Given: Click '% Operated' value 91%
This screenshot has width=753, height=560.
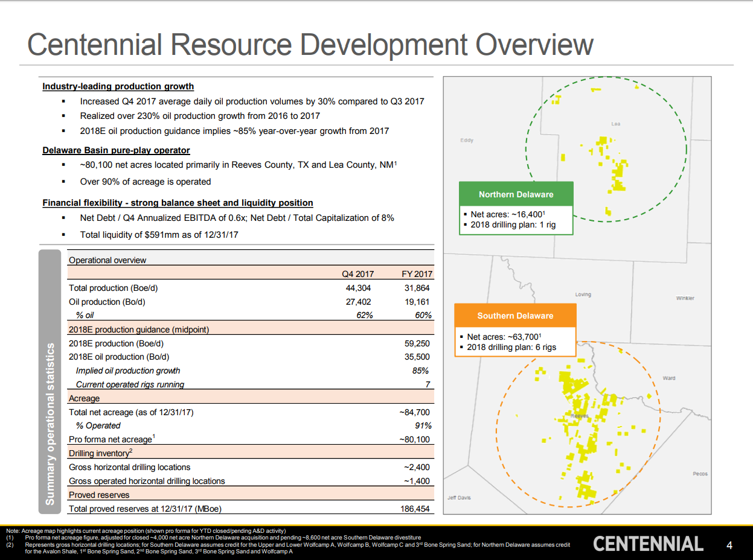Looking at the screenshot, I should pyautogui.click(x=423, y=425).
